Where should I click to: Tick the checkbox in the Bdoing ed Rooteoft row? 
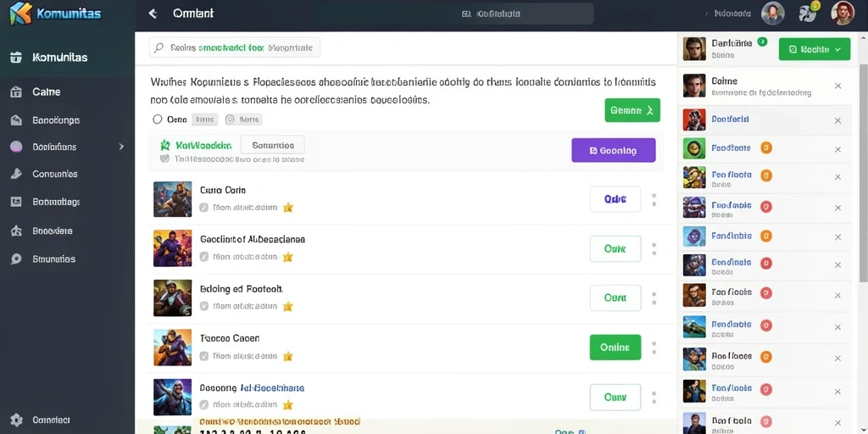click(203, 306)
